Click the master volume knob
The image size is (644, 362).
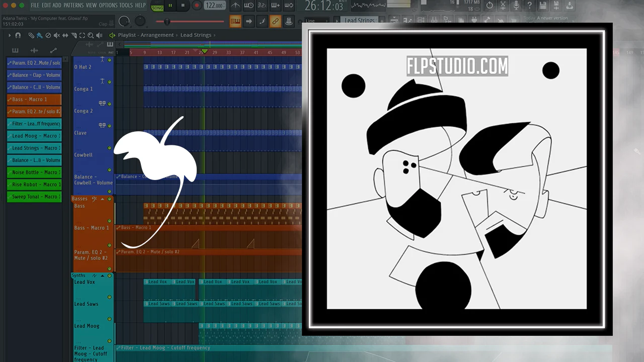[x=124, y=22]
